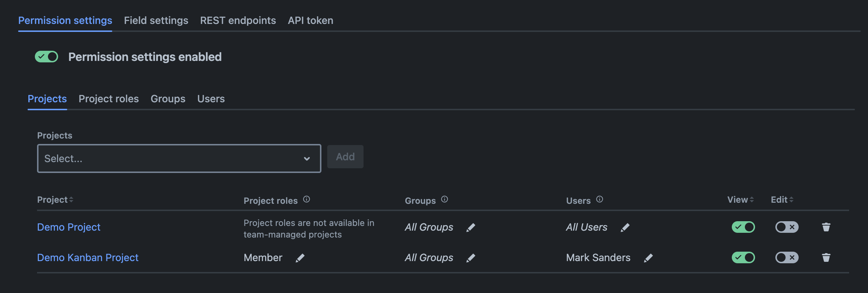
Task: Click info icon next to Users header
Action: 600,199
